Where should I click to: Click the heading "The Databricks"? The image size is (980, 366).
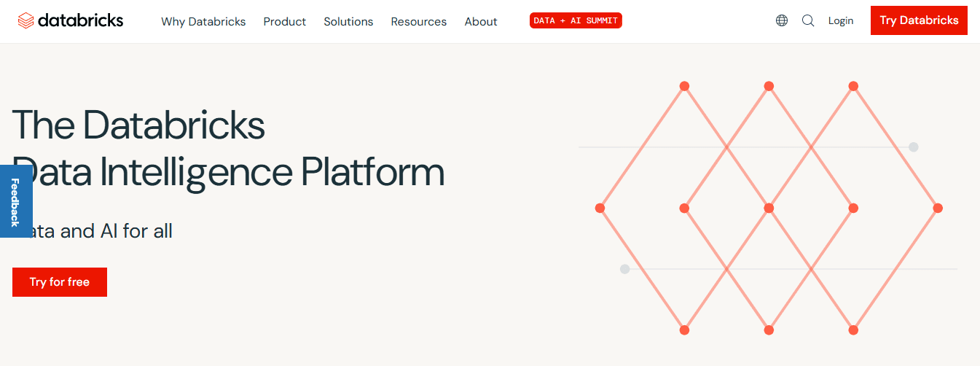138,124
